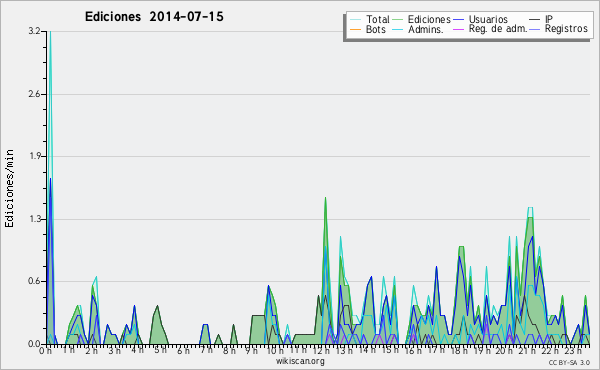Click the 3.2 y-axis value
Screen dimensions: 600x370
tap(34, 31)
